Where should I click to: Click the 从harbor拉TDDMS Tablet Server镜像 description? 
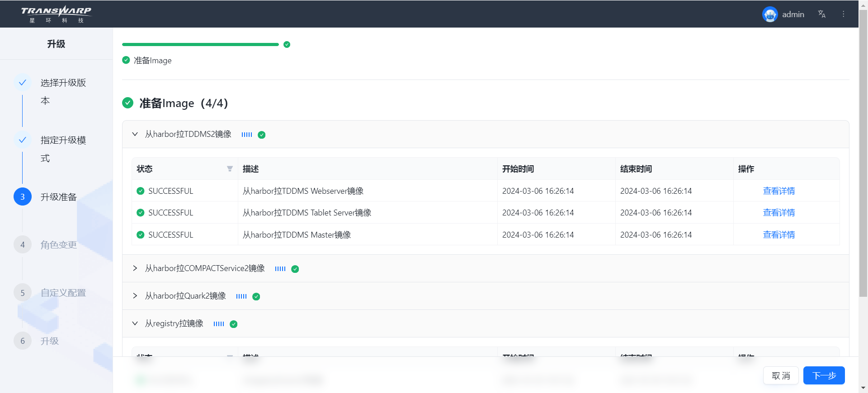click(x=307, y=212)
